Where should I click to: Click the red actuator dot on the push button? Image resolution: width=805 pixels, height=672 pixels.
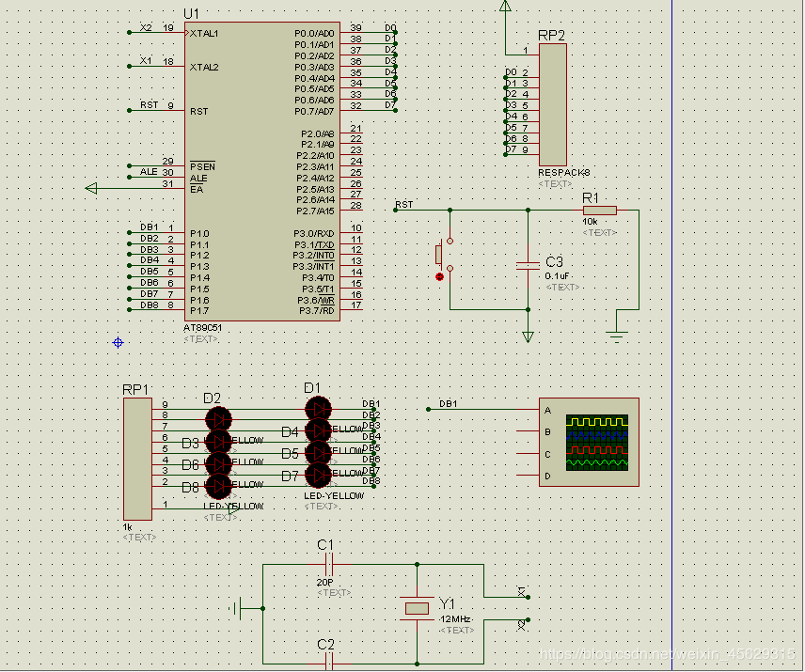click(439, 276)
